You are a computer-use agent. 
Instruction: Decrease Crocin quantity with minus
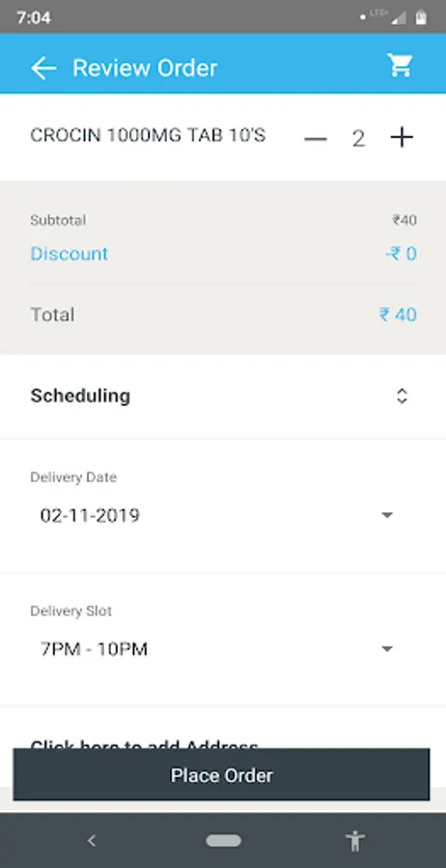[316, 138]
